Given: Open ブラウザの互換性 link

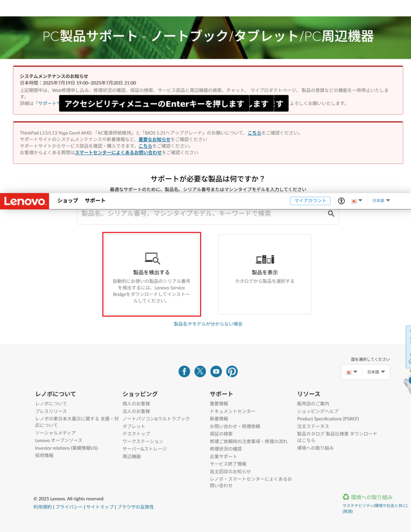Looking at the screenshot, I should pyautogui.click(x=136, y=507).
